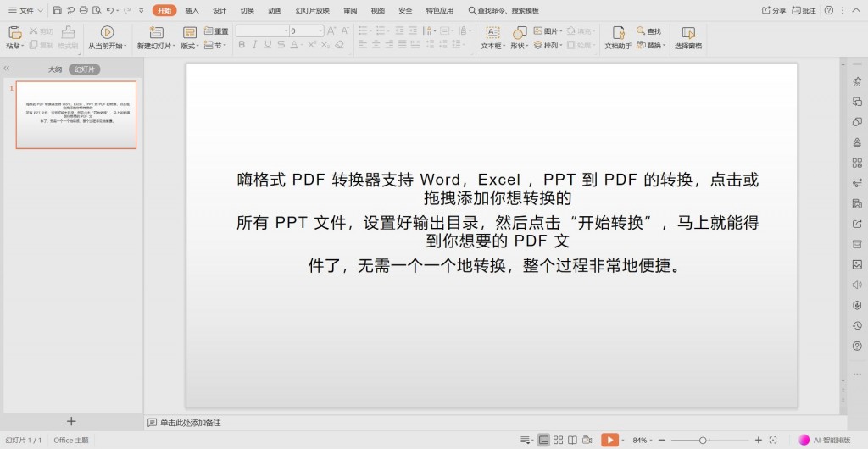Click the zoom out minus button
This screenshot has height=449, width=868.
point(661,441)
